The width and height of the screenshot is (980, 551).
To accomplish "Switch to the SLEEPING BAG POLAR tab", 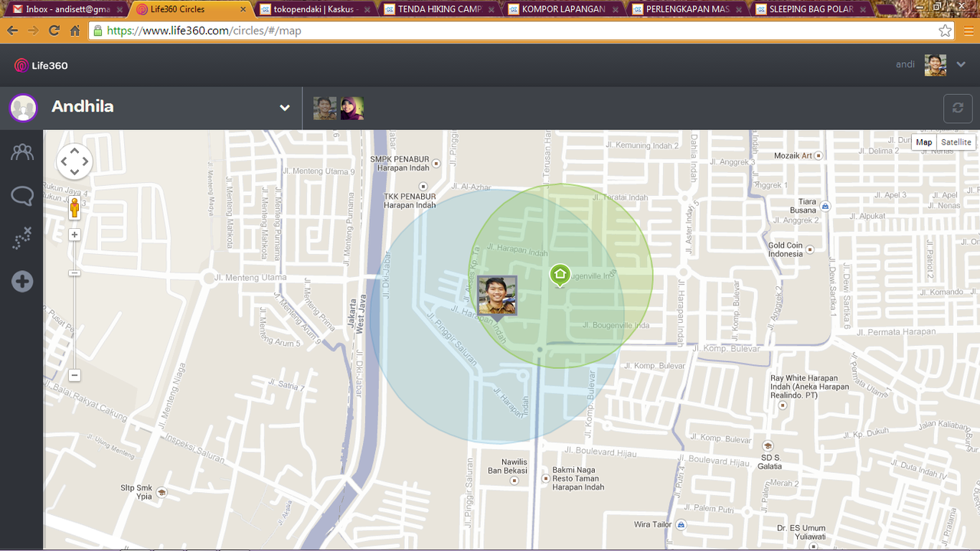I will point(812,9).
